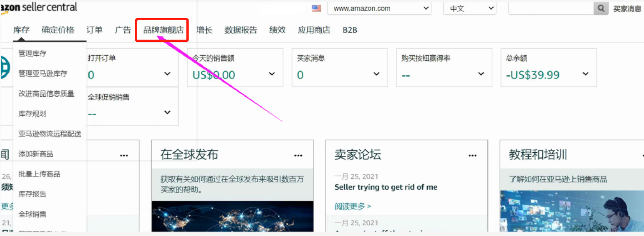The height and width of the screenshot is (236, 644).
Task: Open the 广告 menu
Action: pos(123,30)
